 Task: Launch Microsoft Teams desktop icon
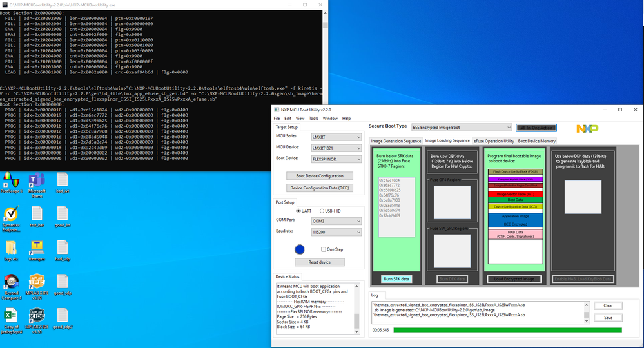pos(37,185)
